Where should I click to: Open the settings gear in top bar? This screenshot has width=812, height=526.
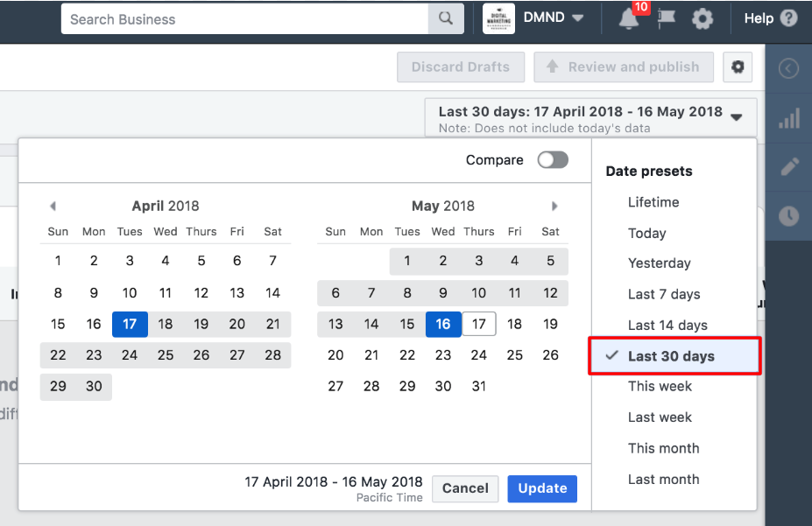[703, 19]
